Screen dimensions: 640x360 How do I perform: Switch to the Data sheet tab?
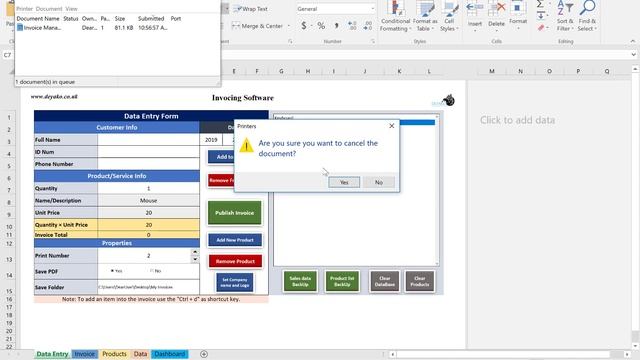tap(140, 354)
